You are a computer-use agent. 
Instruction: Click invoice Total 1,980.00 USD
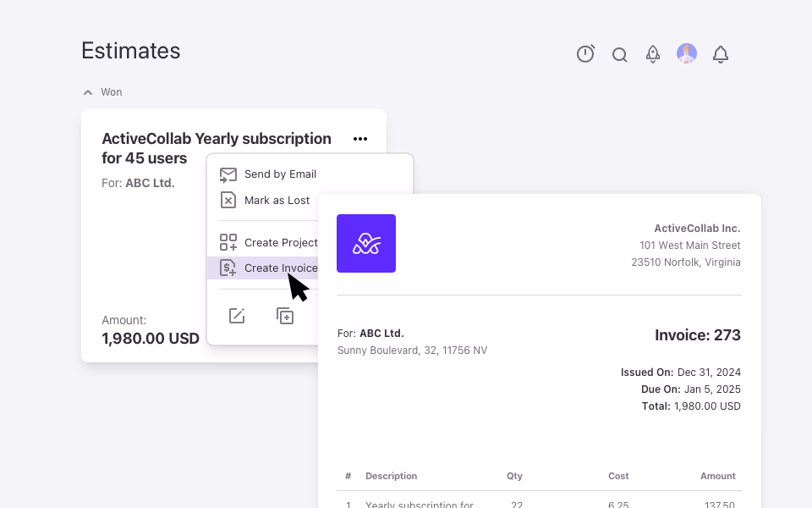pos(691,406)
